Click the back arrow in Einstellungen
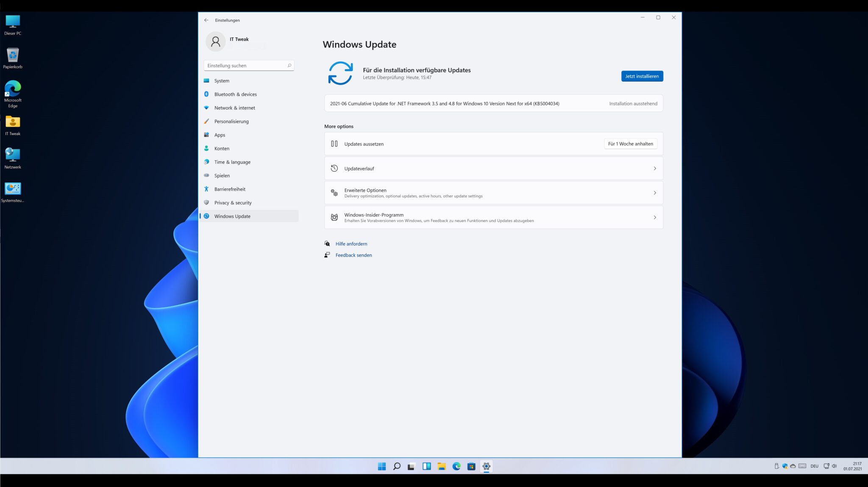868x487 pixels. (x=206, y=20)
